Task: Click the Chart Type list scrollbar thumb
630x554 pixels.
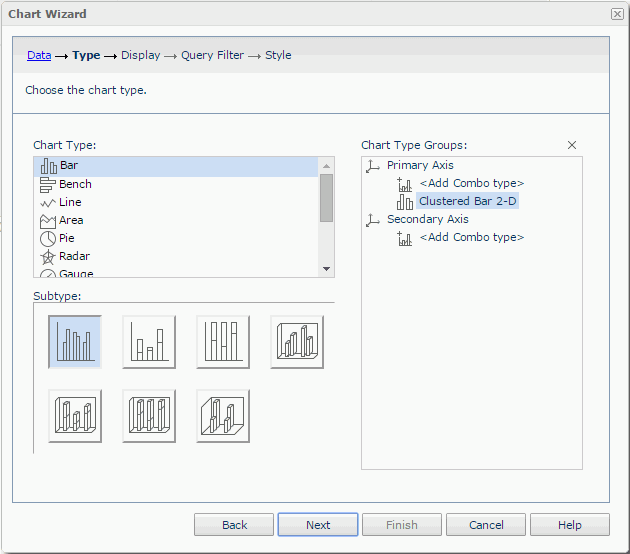Action: click(326, 198)
